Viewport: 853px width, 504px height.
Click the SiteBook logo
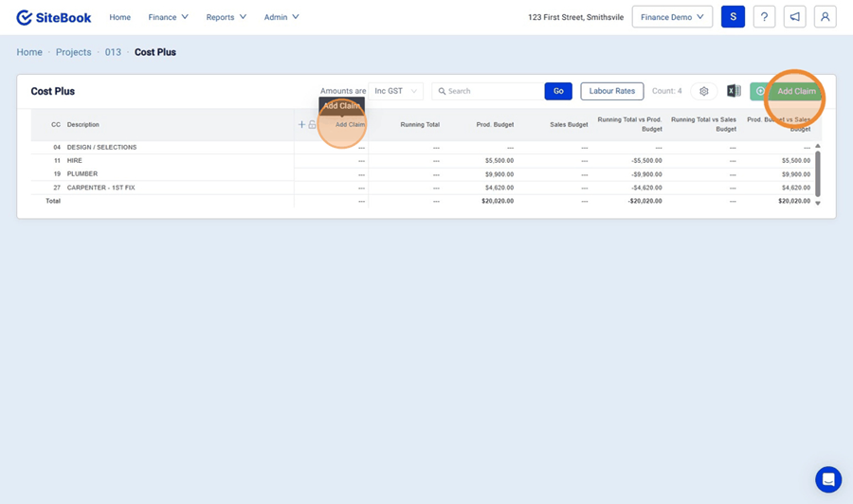click(53, 17)
